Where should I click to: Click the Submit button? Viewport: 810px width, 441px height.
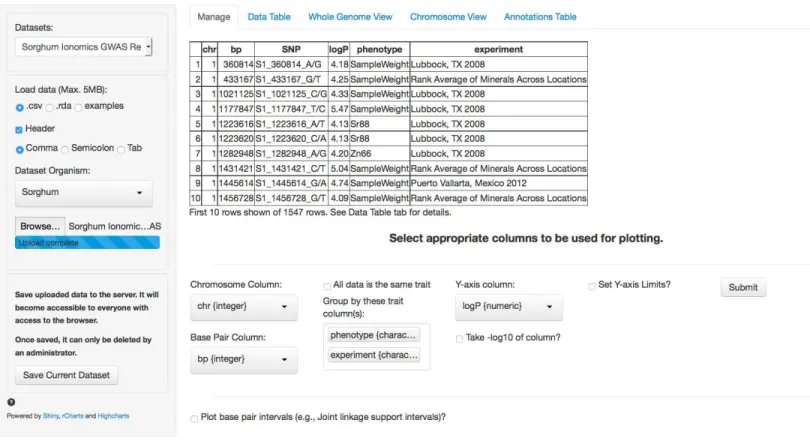[743, 288]
